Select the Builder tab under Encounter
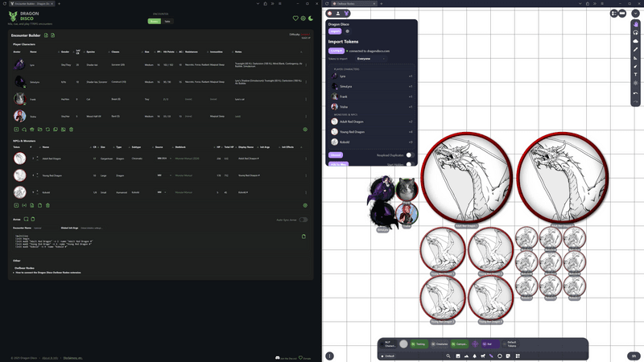Viewport: 644px width, 362px height. pyautogui.click(x=155, y=22)
